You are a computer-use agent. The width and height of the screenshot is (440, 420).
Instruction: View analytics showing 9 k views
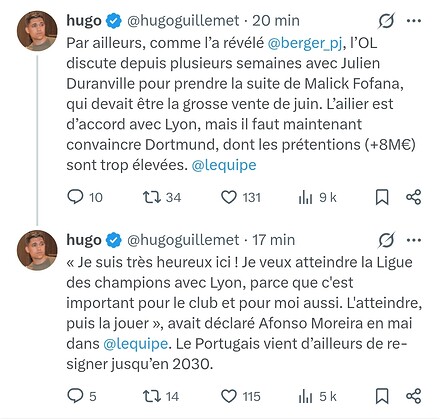coord(305,197)
